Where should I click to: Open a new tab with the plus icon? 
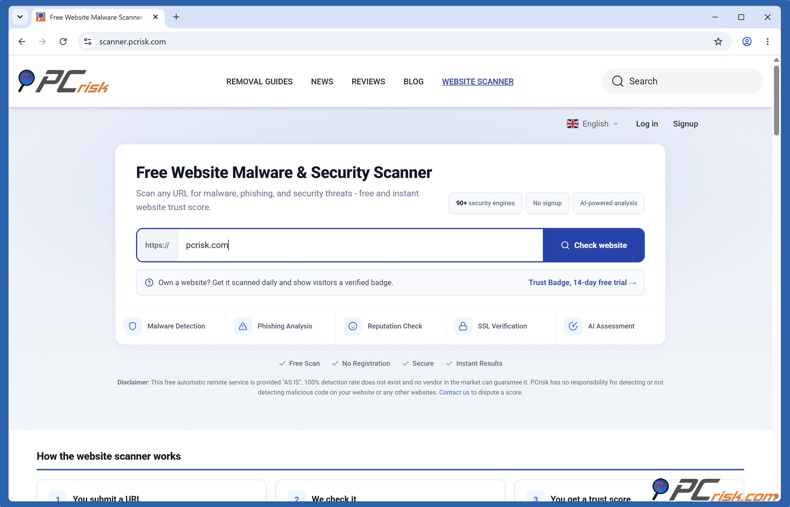[x=176, y=17]
